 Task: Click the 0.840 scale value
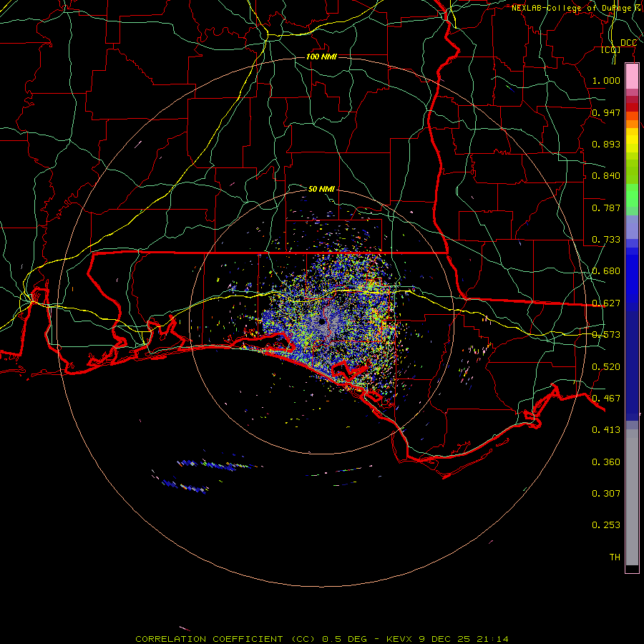(606, 176)
